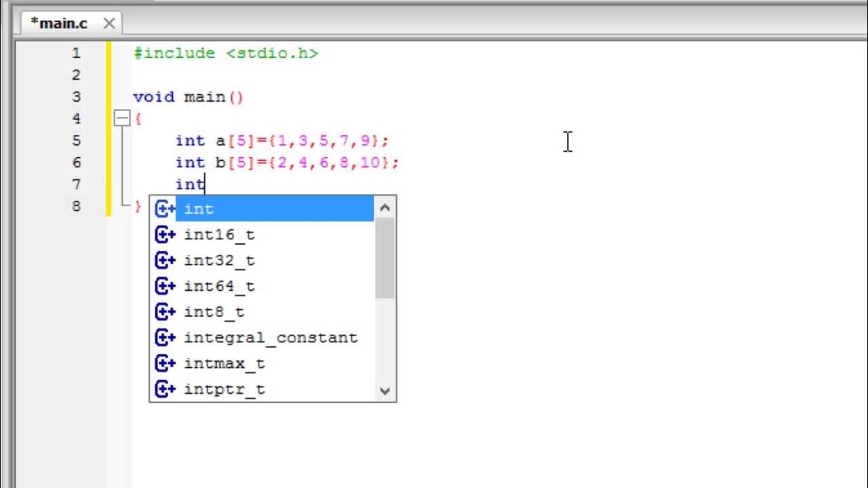The image size is (868, 488).
Task: Select intptr_t suggestion
Action: click(x=224, y=390)
